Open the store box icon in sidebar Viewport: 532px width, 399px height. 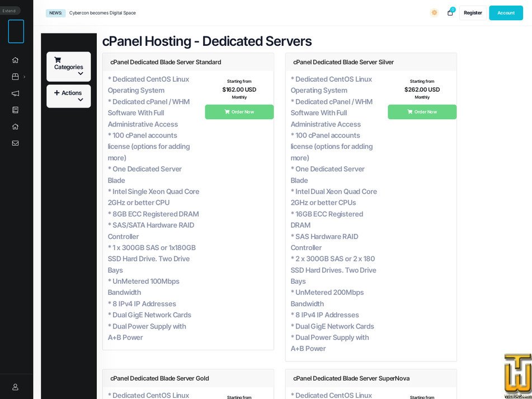click(15, 77)
